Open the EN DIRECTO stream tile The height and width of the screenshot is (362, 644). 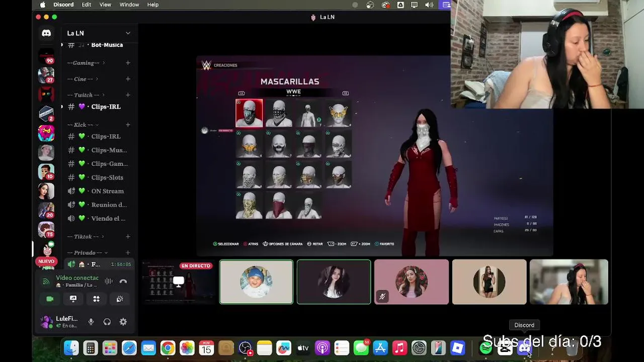coord(178,282)
